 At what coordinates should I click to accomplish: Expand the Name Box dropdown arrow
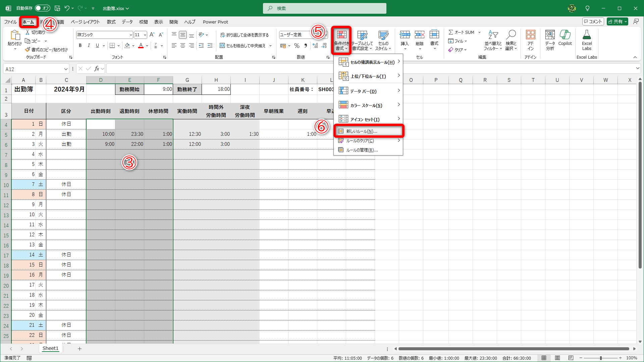coord(66,69)
